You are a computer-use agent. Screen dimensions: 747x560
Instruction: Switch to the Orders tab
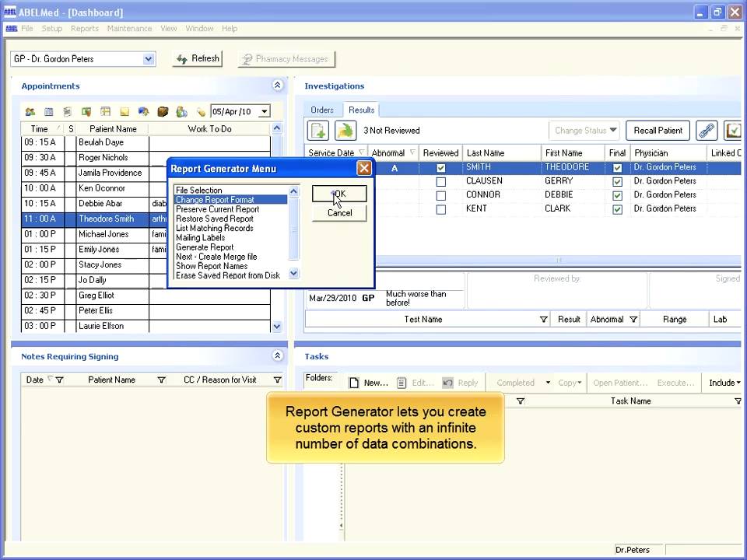pos(322,110)
